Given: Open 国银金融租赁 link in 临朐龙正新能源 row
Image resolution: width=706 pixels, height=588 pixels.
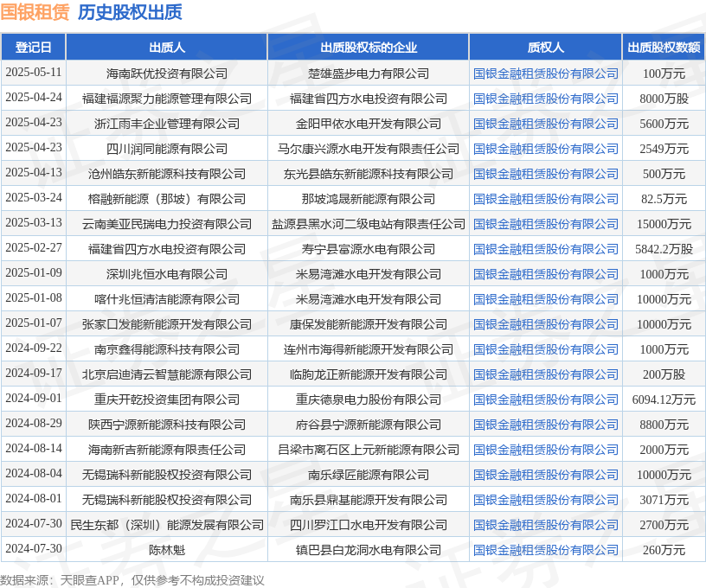Looking at the screenshot, I should [545, 374].
